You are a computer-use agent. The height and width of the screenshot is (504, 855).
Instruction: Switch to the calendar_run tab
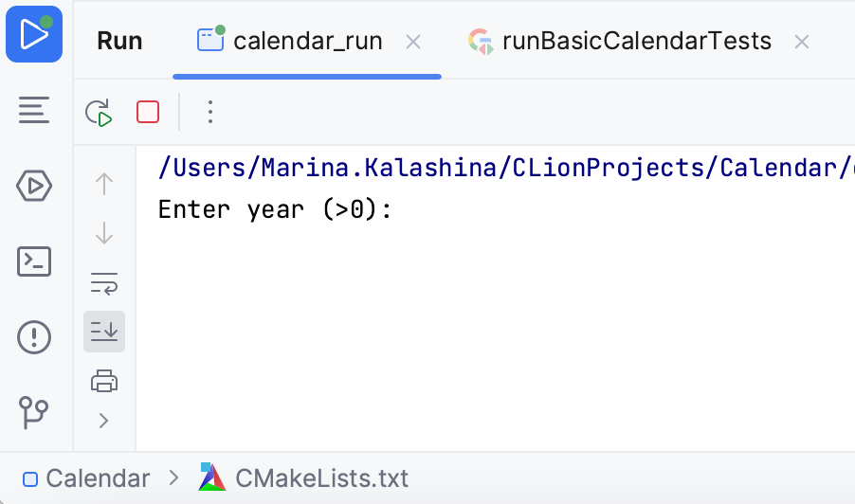point(307,41)
